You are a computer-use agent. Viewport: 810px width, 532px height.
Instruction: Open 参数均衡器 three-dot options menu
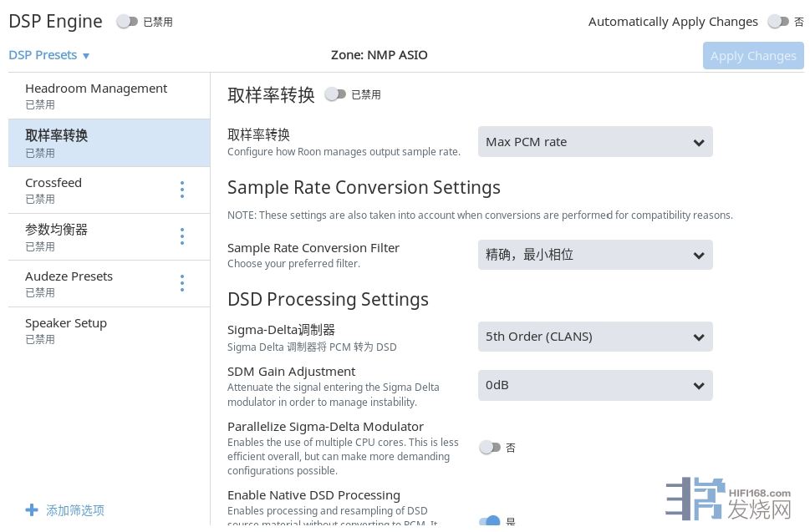[x=182, y=236]
